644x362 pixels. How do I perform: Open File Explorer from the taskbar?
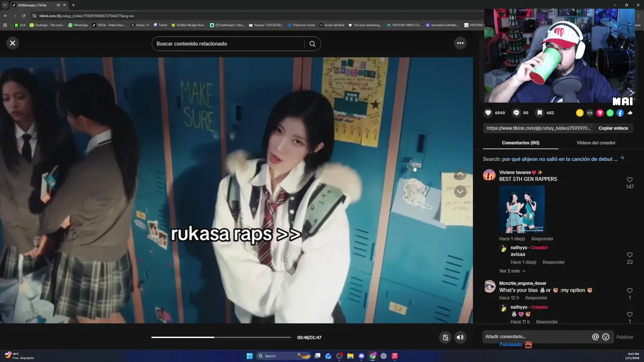coord(350,356)
